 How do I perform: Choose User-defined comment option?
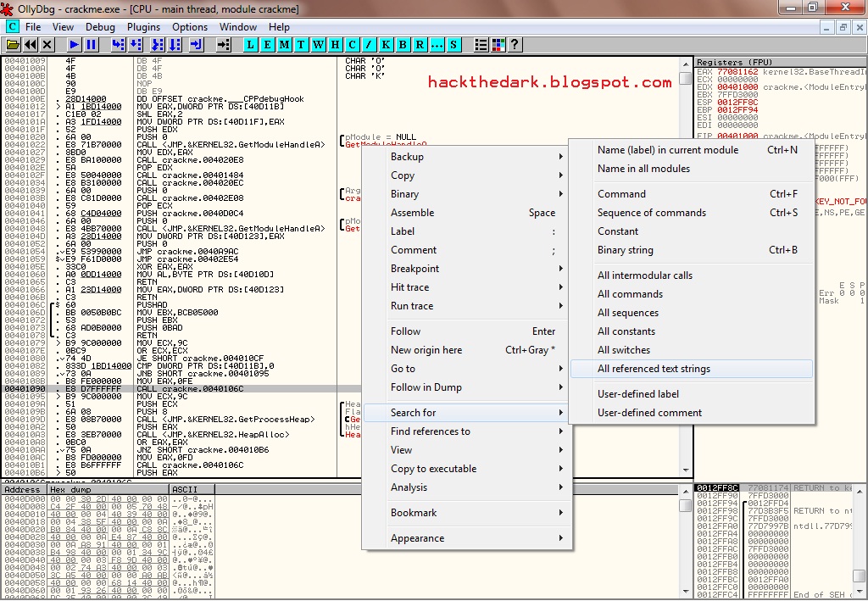tap(692, 413)
